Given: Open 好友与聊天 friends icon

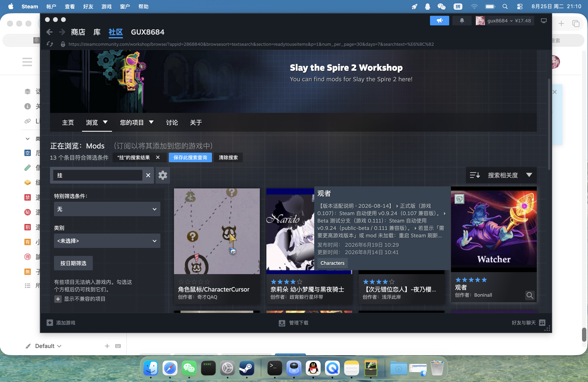Looking at the screenshot, I should point(542,322).
